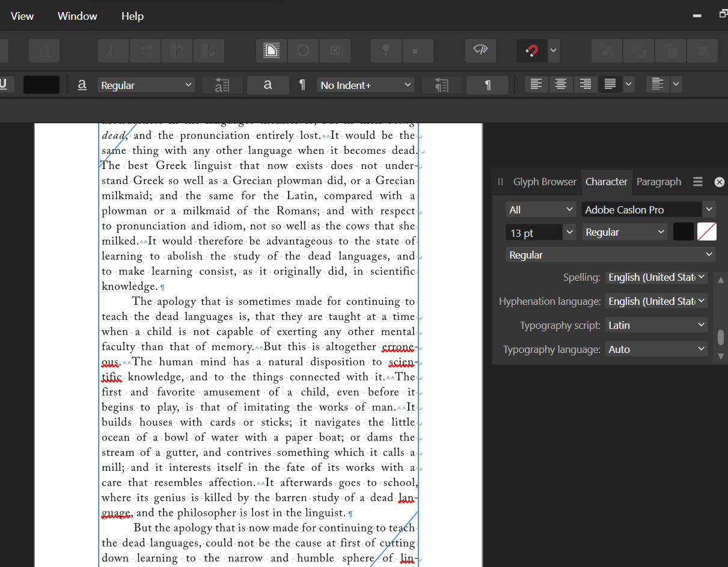728x567 pixels.
Task: Open the black text fill swatch in panel
Action: [684, 231]
